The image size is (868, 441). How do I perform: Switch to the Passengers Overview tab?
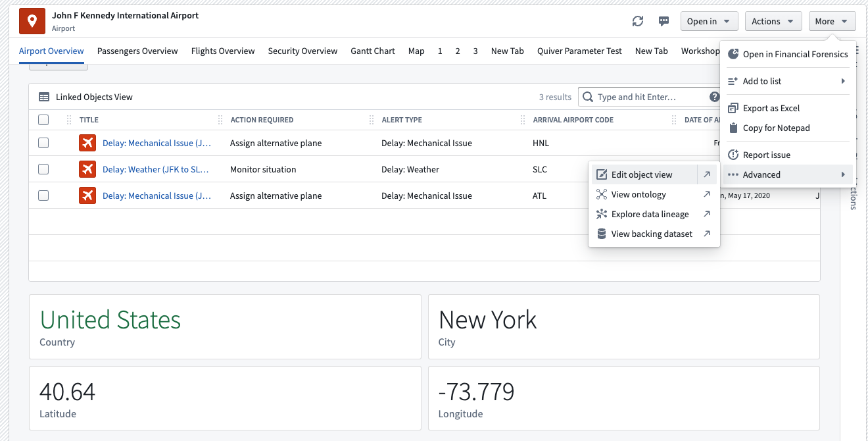tap(137, 51)
